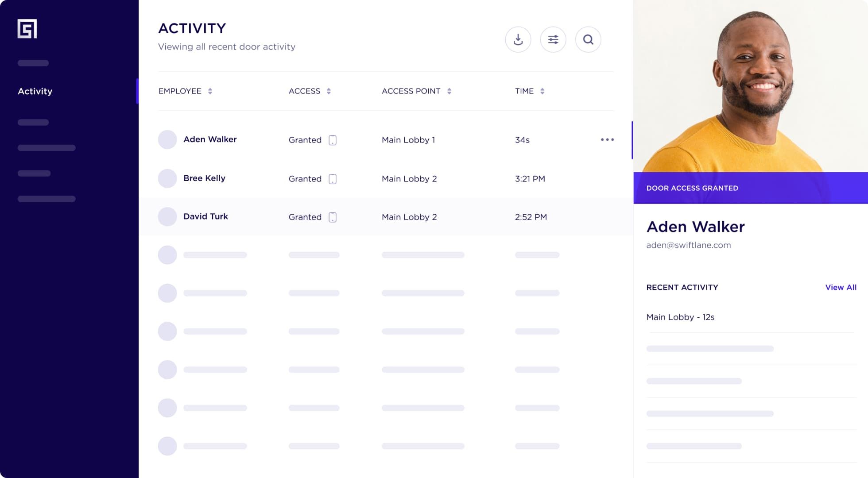
Task: Sort by Time column arrows
Action: point(542,91)
